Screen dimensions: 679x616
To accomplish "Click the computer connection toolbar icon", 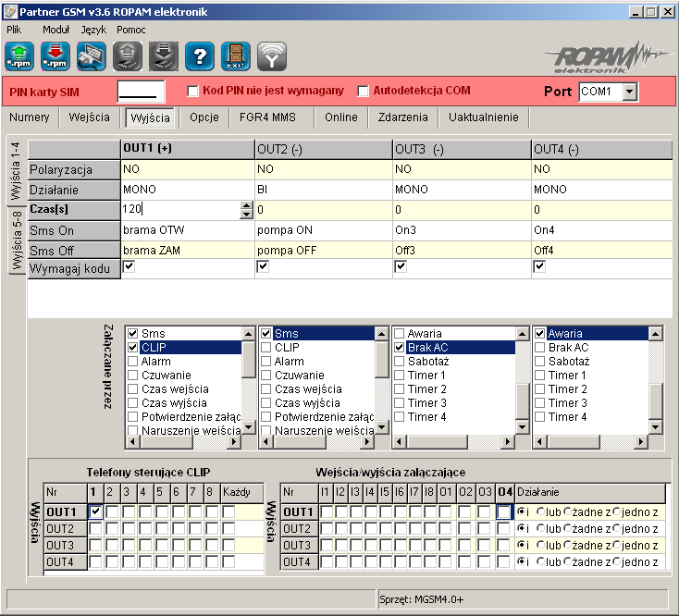I will 92,56.
